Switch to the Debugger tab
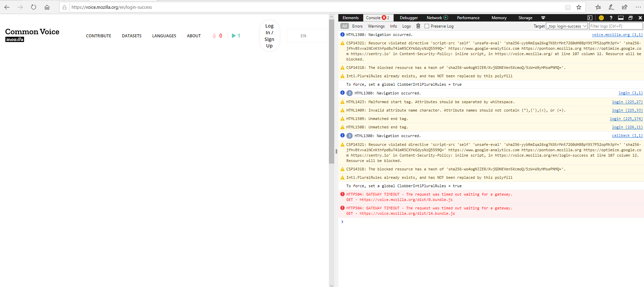Viewport: 644px width, 287px height. click(409, 18)
